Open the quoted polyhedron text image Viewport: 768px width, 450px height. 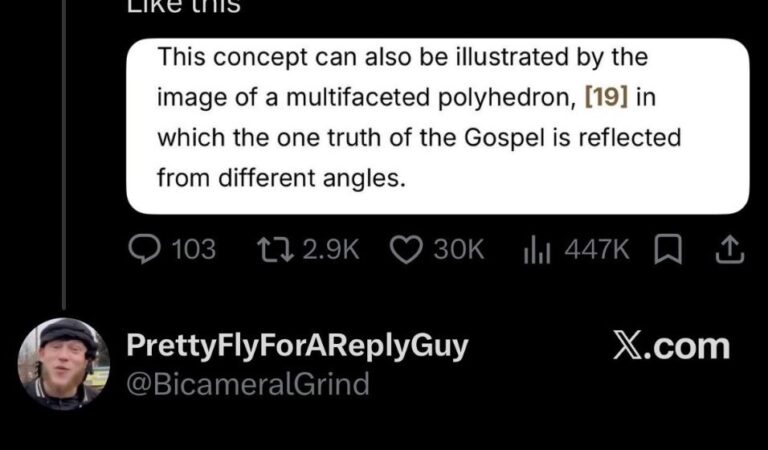[x=437, y=126]
